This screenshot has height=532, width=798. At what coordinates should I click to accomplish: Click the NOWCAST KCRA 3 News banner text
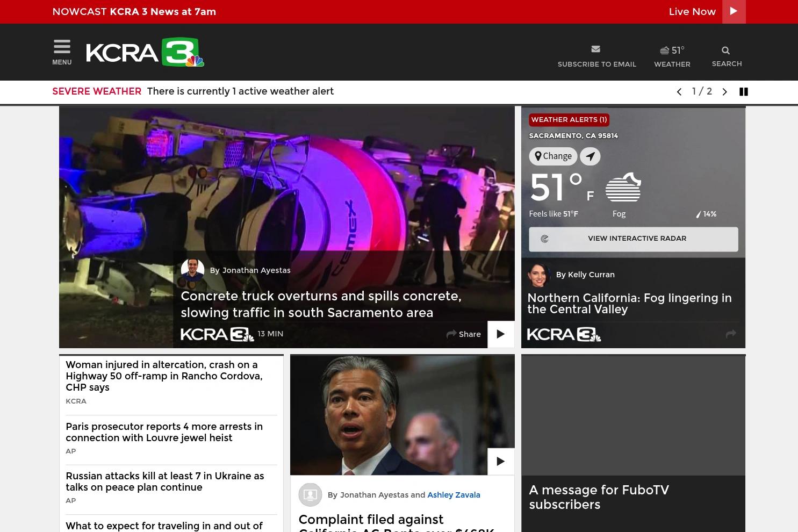[134, 12]
